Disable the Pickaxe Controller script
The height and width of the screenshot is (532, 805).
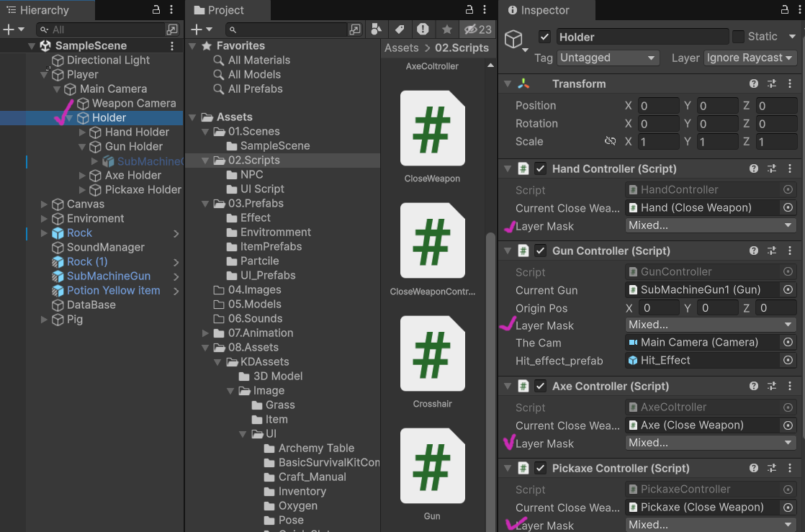(540, 469)
